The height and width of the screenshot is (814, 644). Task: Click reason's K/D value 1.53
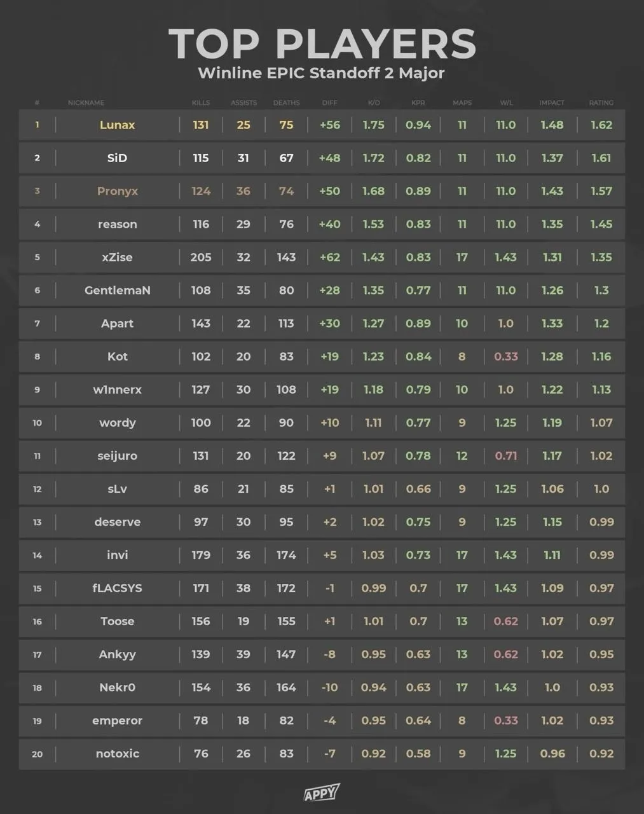[374, 224]
